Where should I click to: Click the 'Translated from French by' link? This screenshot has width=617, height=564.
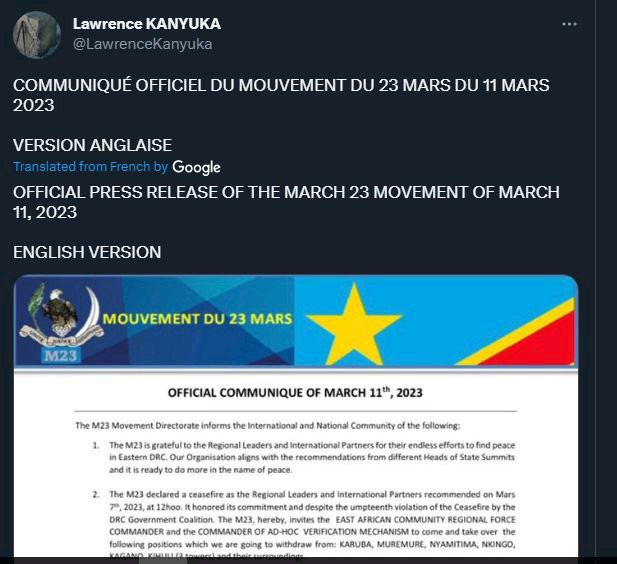coord(91,166)
